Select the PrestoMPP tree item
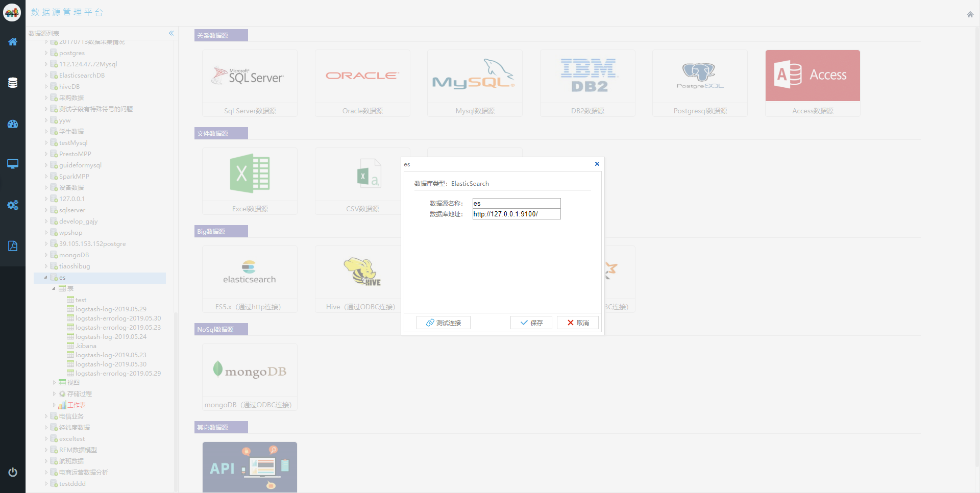The image size is (980, 493). click(x=75, y=154)
